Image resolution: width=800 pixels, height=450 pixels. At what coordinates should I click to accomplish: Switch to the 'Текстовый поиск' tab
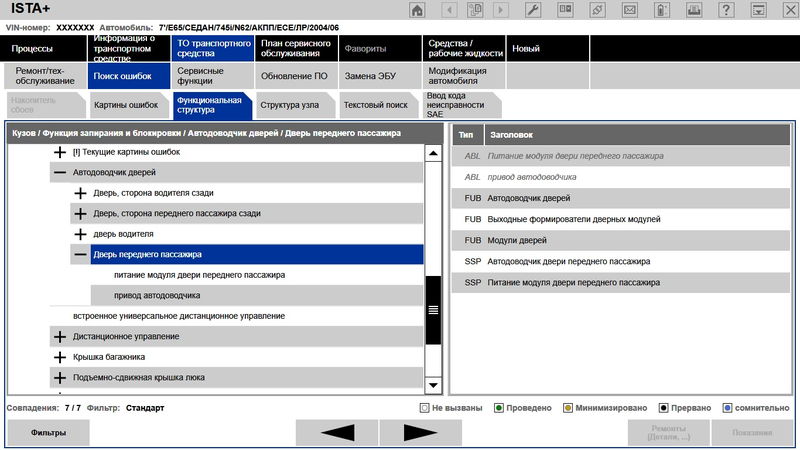375,104
